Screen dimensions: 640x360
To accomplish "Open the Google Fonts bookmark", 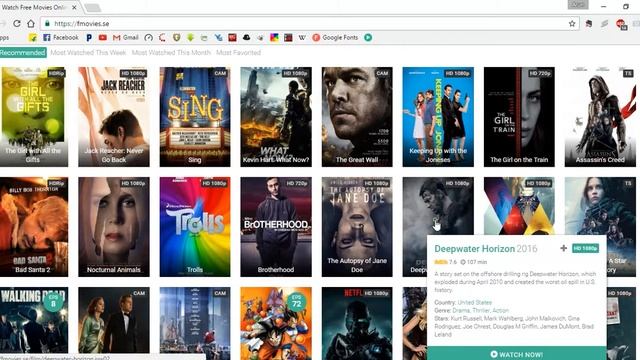I will point(335,38).
